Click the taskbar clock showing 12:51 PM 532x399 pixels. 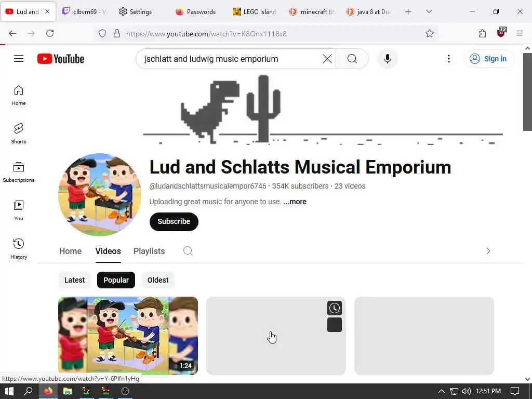(488, 391)
